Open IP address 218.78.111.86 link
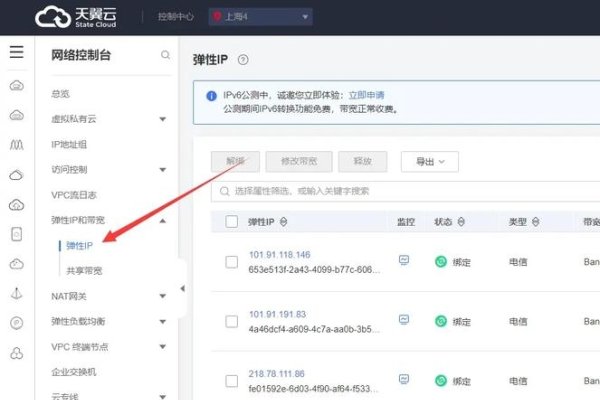The image size is (600, 400). [277, 374]
